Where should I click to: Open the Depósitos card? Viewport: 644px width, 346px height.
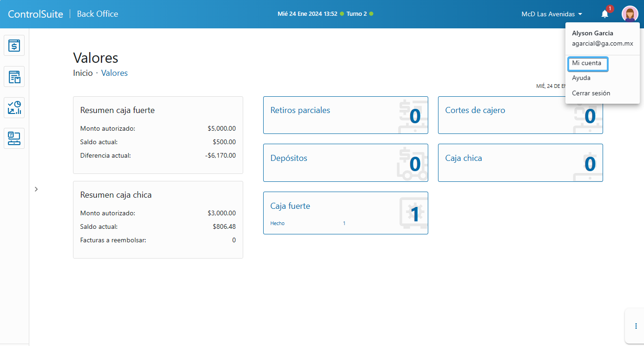tap(345, 162)
